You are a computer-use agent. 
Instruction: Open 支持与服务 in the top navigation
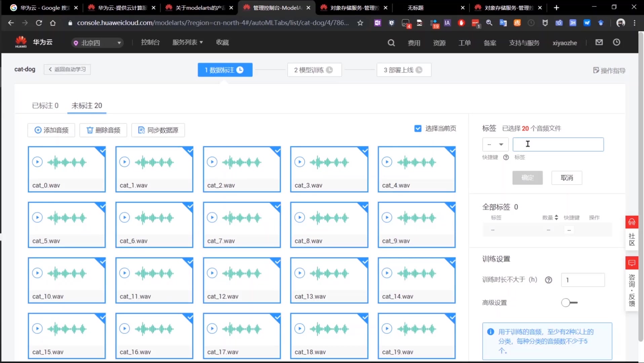[524, 43]
